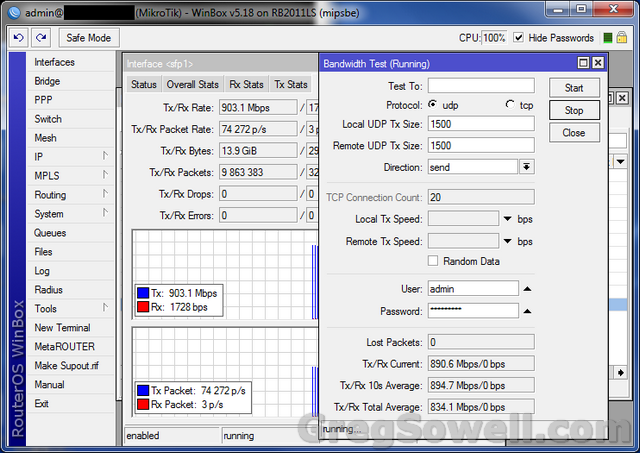
Task: Expand the Remote Tx Speed arrow
Action: (x=507, y=241)
